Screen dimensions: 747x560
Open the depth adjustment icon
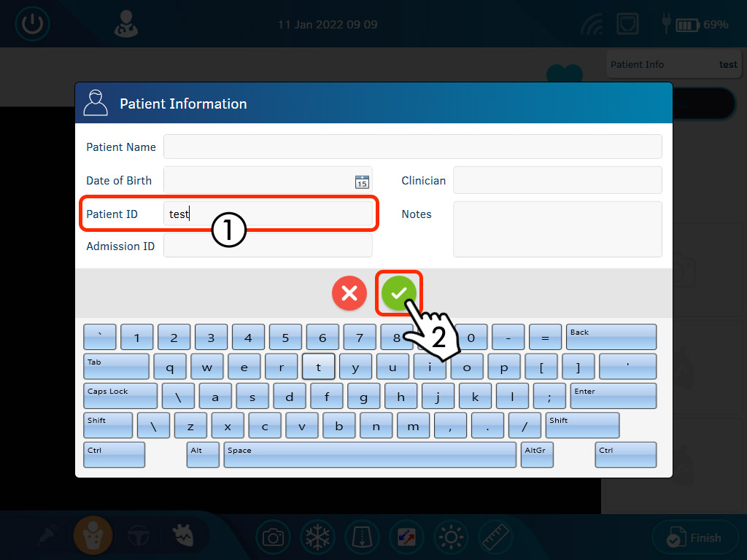pos(362,538)
